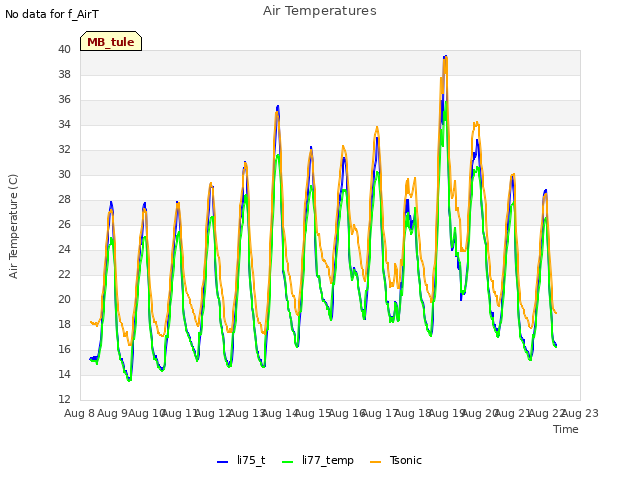640x480 pixels.
Task: Click the 34 y-axis tick label
Action: pos(64,124)
